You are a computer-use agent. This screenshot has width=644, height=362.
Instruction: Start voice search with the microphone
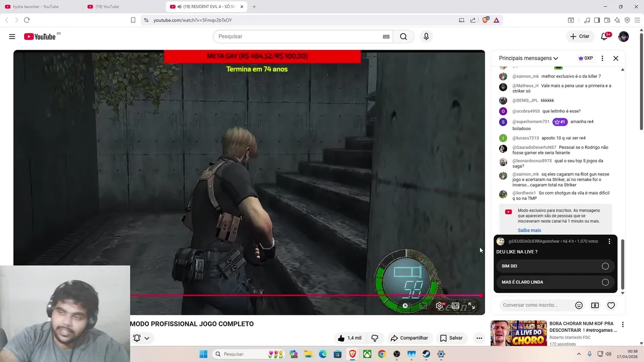click(x=426, y=36)
